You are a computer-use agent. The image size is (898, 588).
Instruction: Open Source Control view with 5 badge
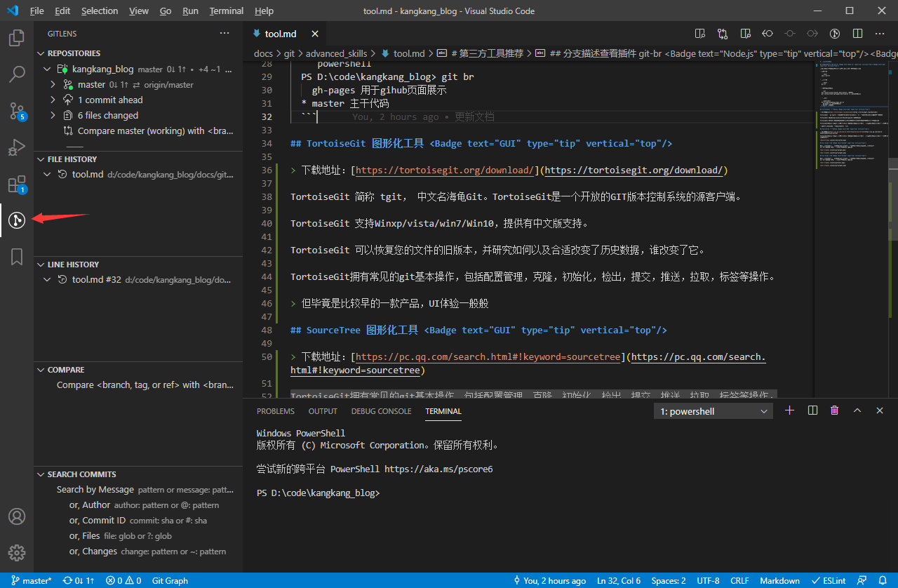coord(17,111)
